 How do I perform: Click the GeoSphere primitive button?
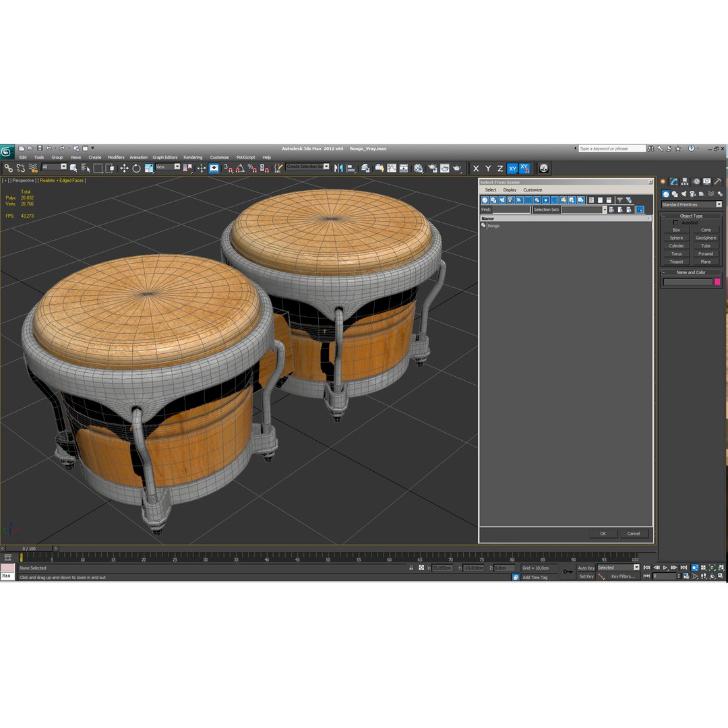point(706,238)
